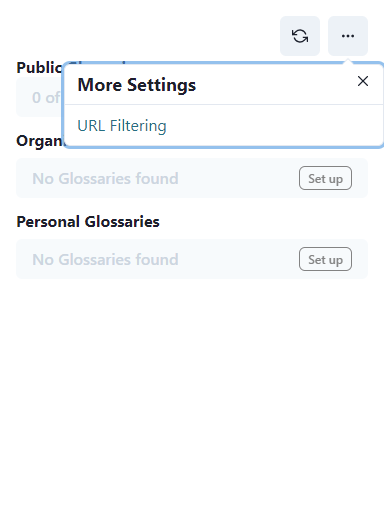Click the refresh glossaries sync icon
The height and width of the screenshot is (512, 384).
click(x=300, y=36)
